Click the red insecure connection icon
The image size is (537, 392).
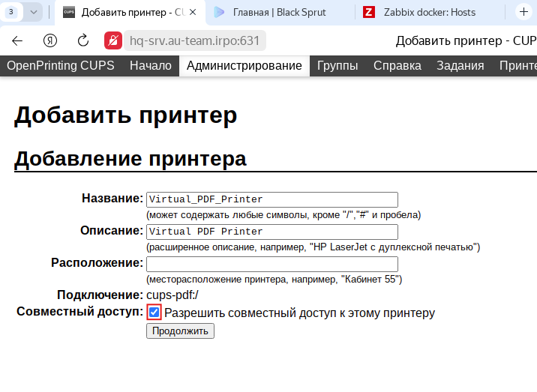click(113, 40)
